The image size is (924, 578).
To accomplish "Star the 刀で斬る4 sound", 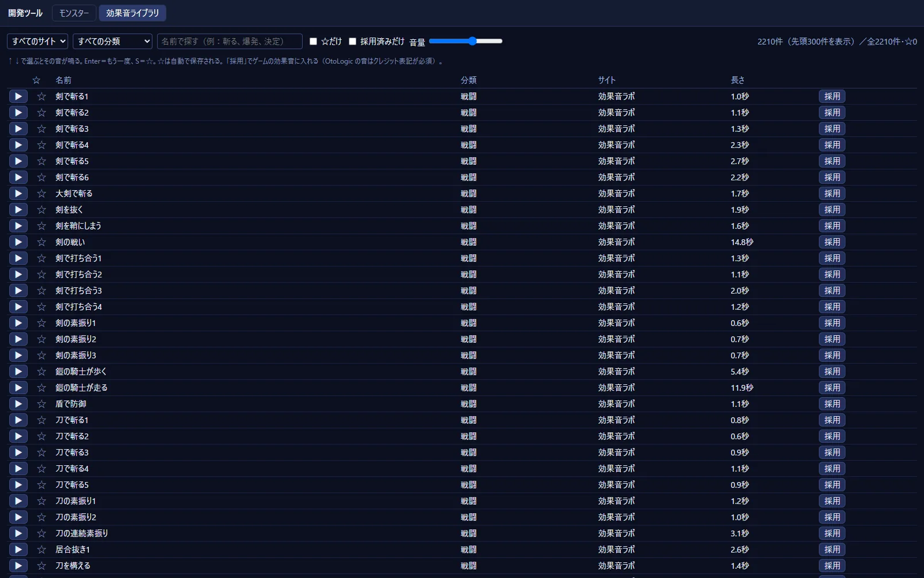I will point(42,469).
